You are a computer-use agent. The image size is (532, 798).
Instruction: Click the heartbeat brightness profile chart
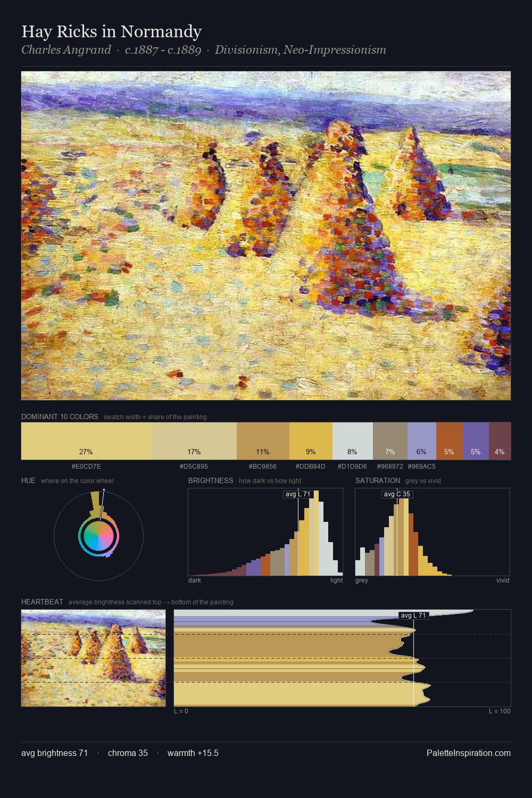(x=342, y=658)
